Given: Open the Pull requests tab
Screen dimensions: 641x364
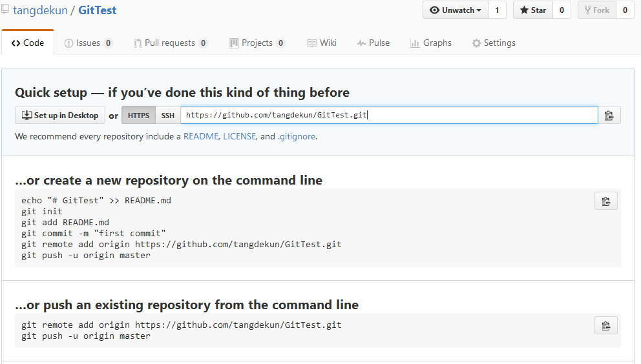Looking at the screenshot, I should (x=171, y=43).
